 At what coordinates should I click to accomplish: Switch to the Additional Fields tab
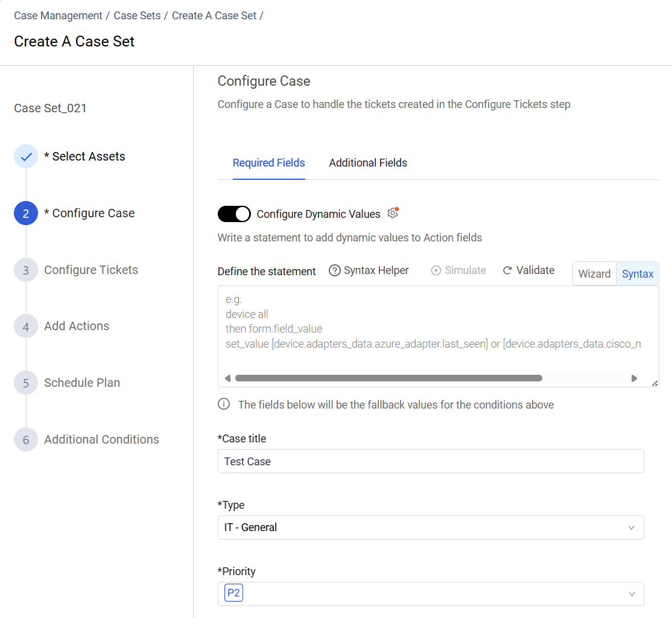pyautogui.click(x=368, y=162)
